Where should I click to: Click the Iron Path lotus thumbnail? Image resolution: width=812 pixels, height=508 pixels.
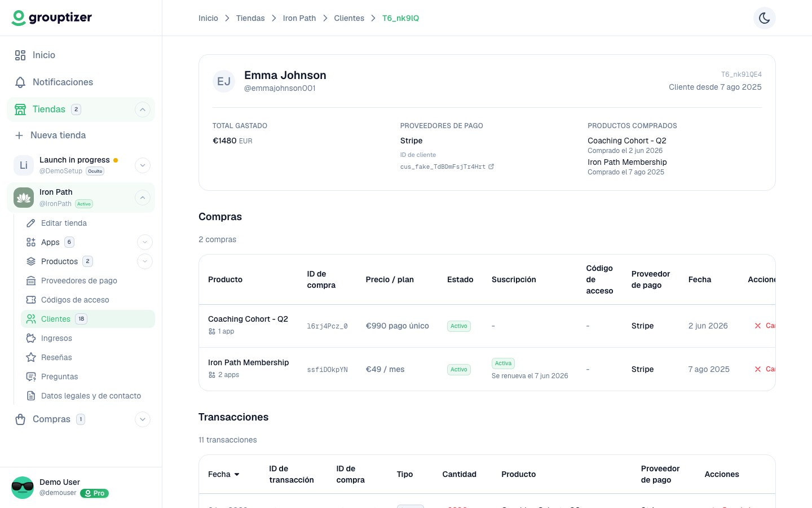coord(24,198)
